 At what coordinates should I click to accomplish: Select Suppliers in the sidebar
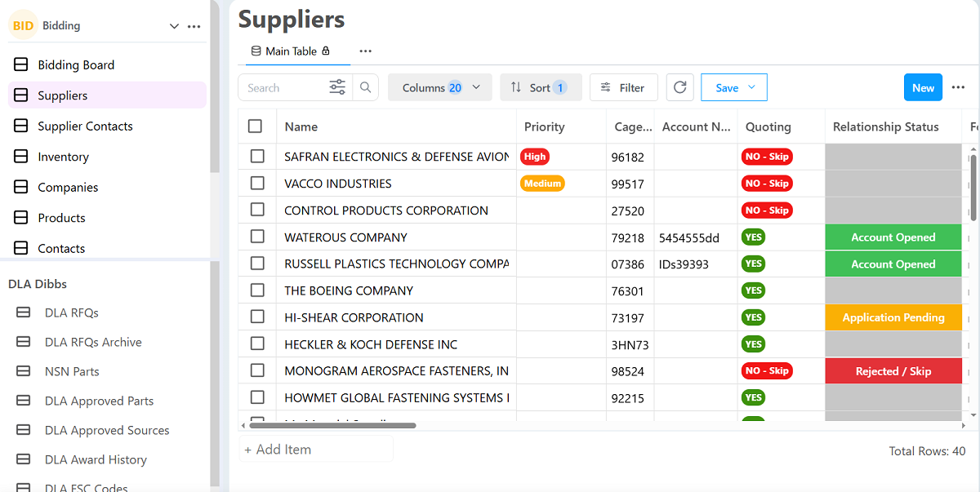(107, 95)
